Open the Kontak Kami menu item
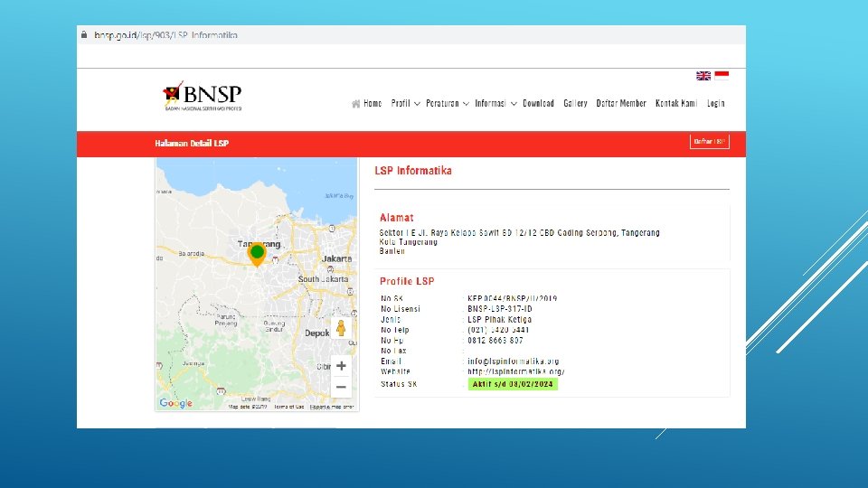868x488 pixels. tap(676, 103)
